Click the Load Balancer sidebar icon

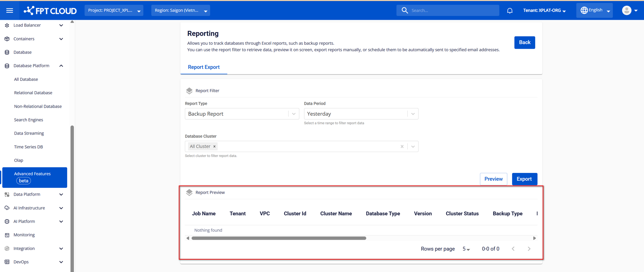coord(7,25)
